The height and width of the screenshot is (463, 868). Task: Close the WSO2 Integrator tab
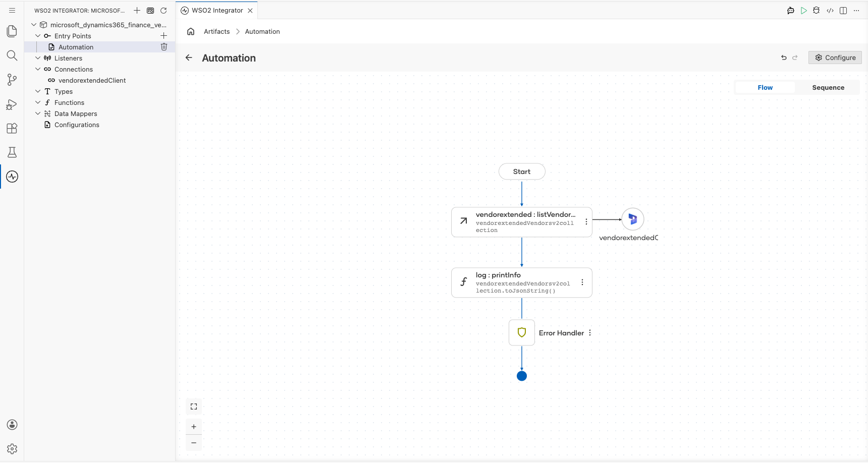(250, 11)
